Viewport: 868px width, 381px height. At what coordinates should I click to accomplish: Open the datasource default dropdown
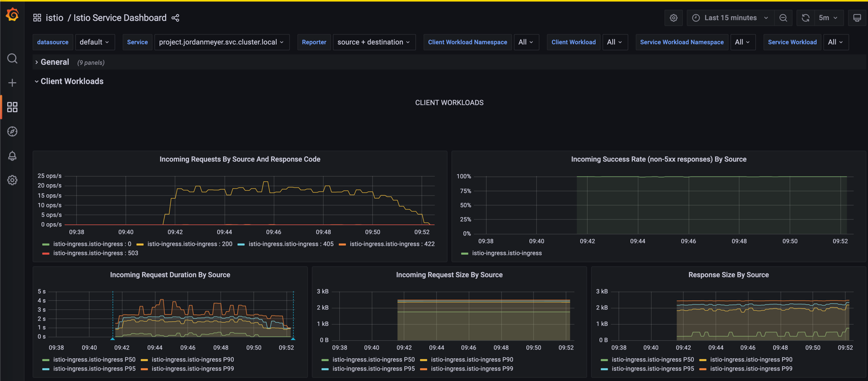95,42
